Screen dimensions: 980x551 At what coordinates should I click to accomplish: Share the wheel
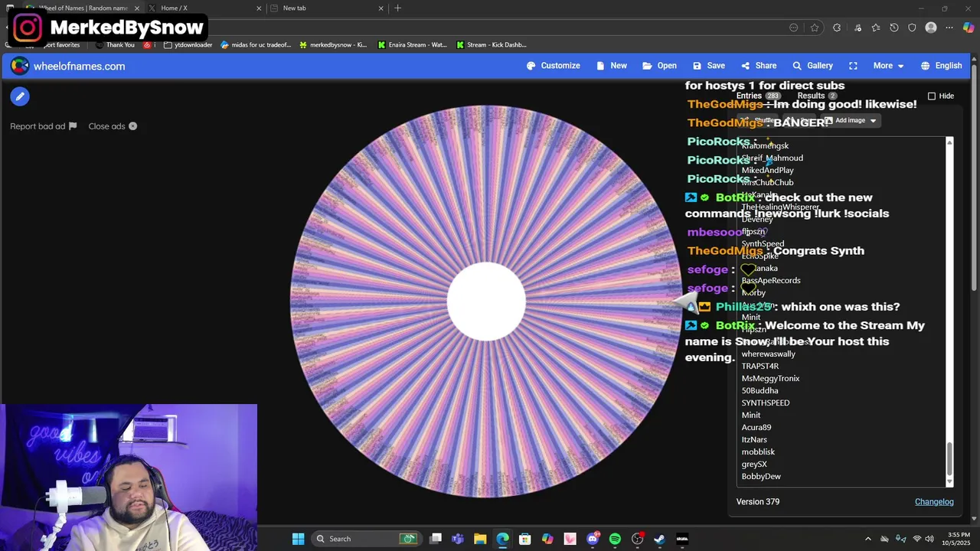pos(759,66)
